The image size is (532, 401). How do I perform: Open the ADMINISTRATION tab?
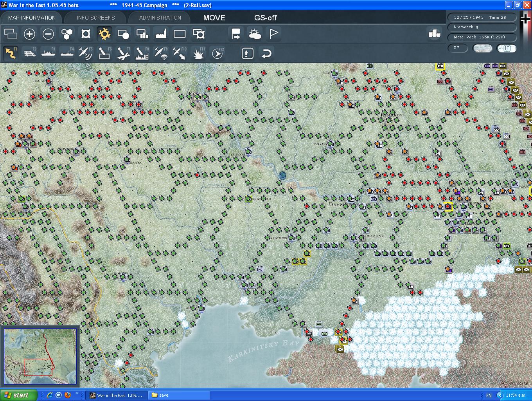[160, 18]
